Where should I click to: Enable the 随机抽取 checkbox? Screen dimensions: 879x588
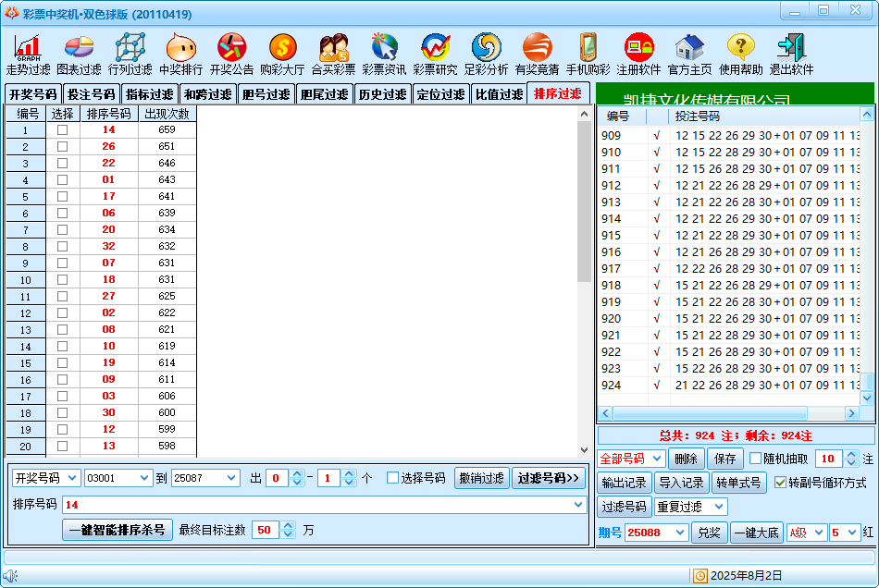click(756, 459)
